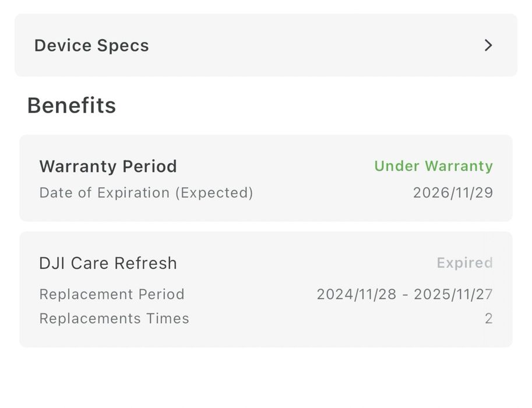Click the dash between replacement period dates

tap(404, 294)
